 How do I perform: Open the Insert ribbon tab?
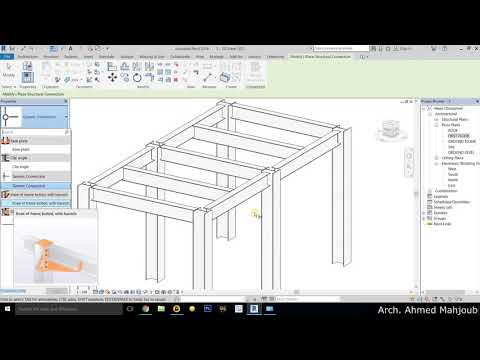tap(88, 57)
